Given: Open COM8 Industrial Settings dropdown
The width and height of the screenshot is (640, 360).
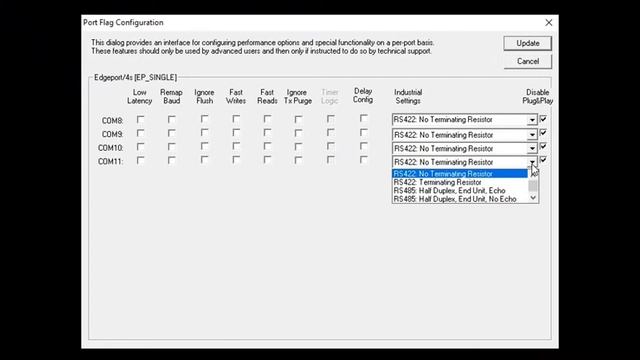Looking at the screenshot, I should 532,120.
